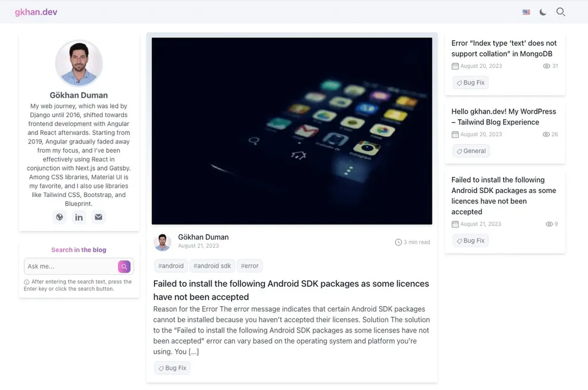The height and width of the screenshot is (390, 588).
Task: Open the Failed to install Android SDK article title
Action: [291, 290]
